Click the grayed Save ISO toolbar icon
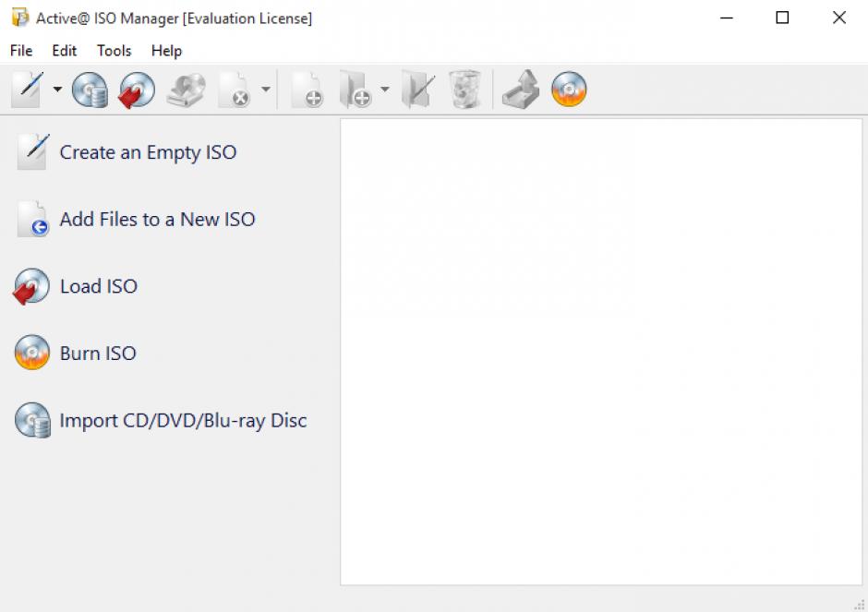The height and width of the screenshot is (612, 868). tap(187, 90)
